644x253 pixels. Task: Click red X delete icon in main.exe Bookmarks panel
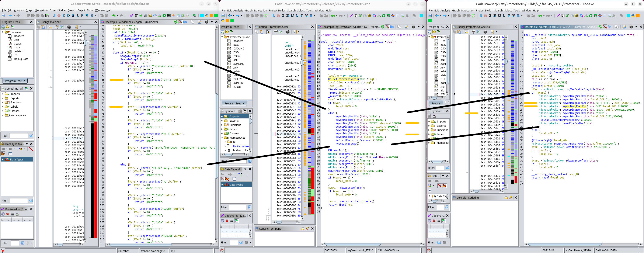click(x=7, y=214)
